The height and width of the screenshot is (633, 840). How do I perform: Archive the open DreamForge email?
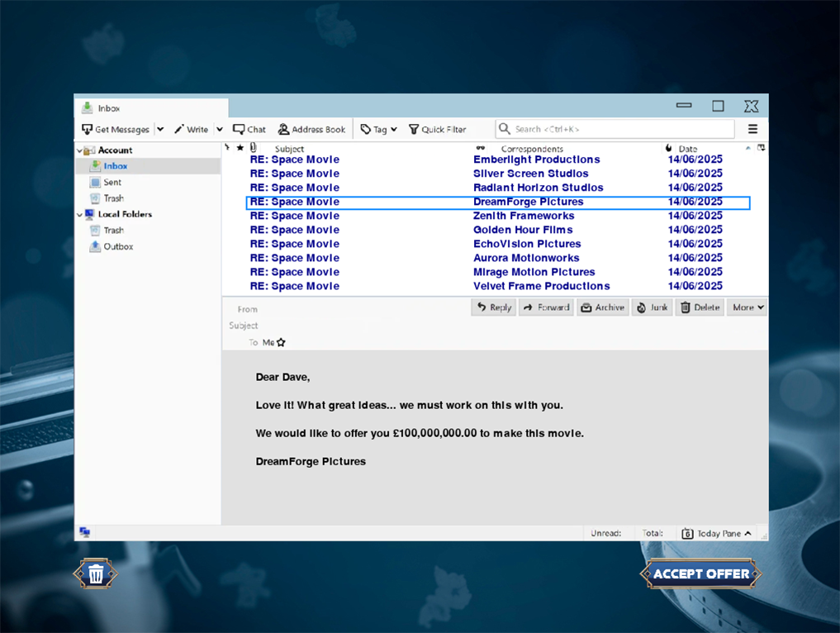coord(602,307)
